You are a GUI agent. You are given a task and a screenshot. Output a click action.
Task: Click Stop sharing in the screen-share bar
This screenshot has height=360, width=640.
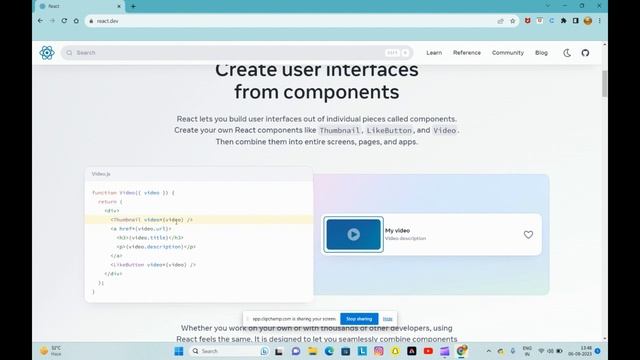(359, 319)
